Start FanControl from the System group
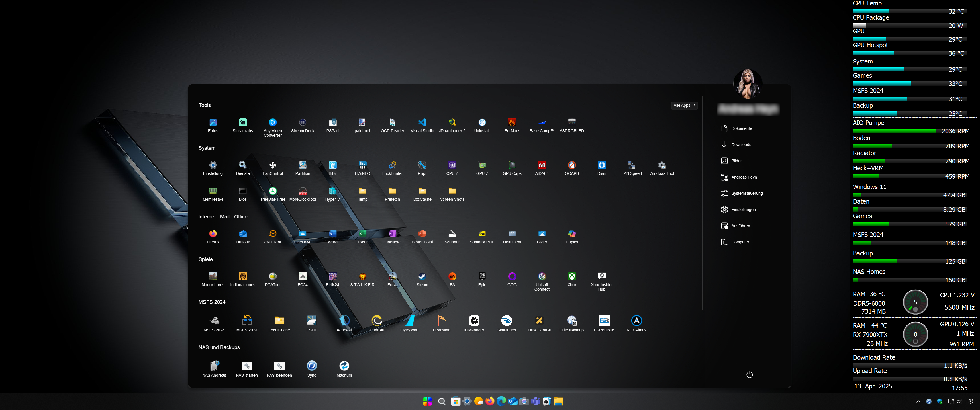Viewport: 980px width, 410px height. pyautogui.click(x=272, y=166)
